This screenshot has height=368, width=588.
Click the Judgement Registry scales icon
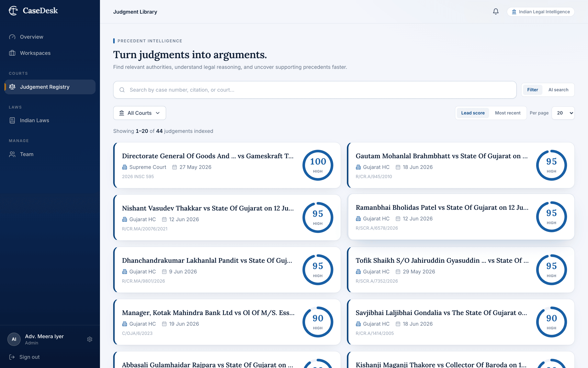[x=12, y=87]
